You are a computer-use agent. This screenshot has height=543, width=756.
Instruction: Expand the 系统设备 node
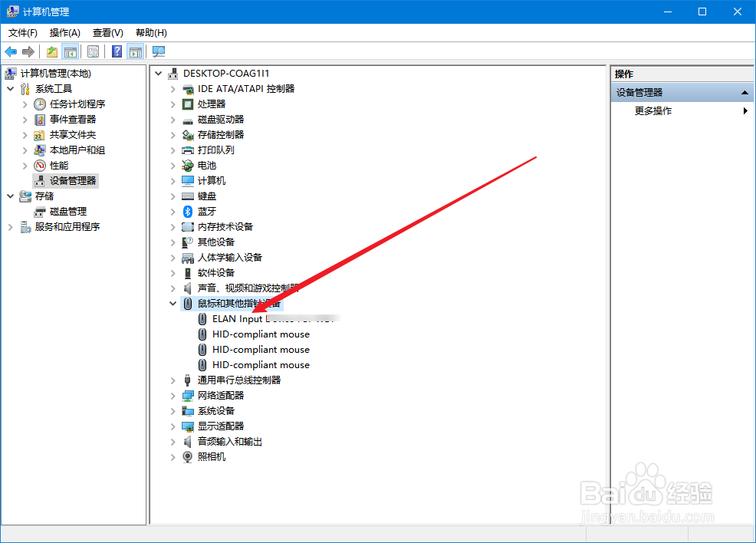(x=173, y=411)
